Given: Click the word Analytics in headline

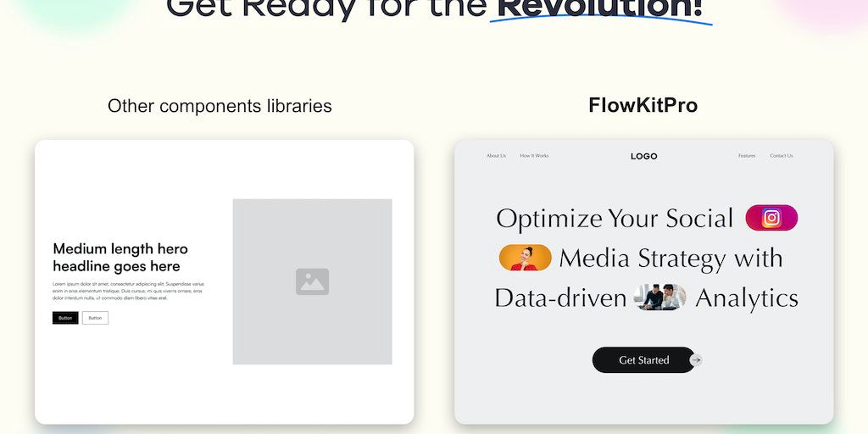Looking at the screenshot, I should point(747,298).
